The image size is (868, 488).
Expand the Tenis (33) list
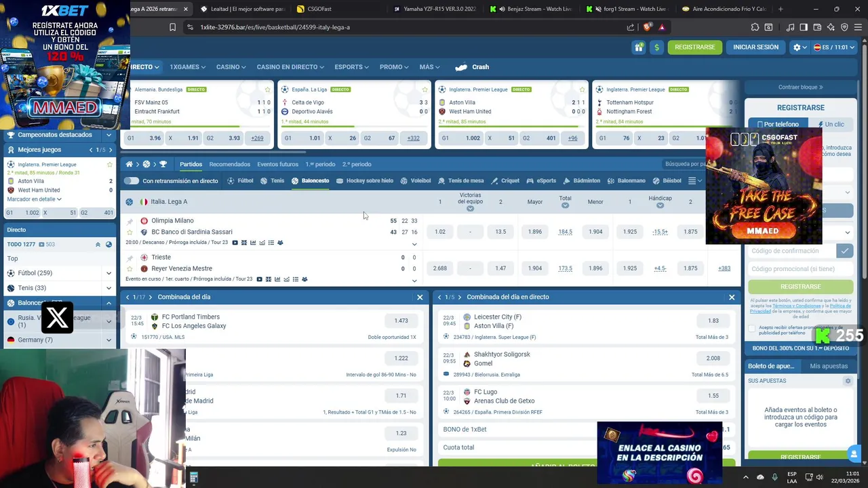(108, 288)
